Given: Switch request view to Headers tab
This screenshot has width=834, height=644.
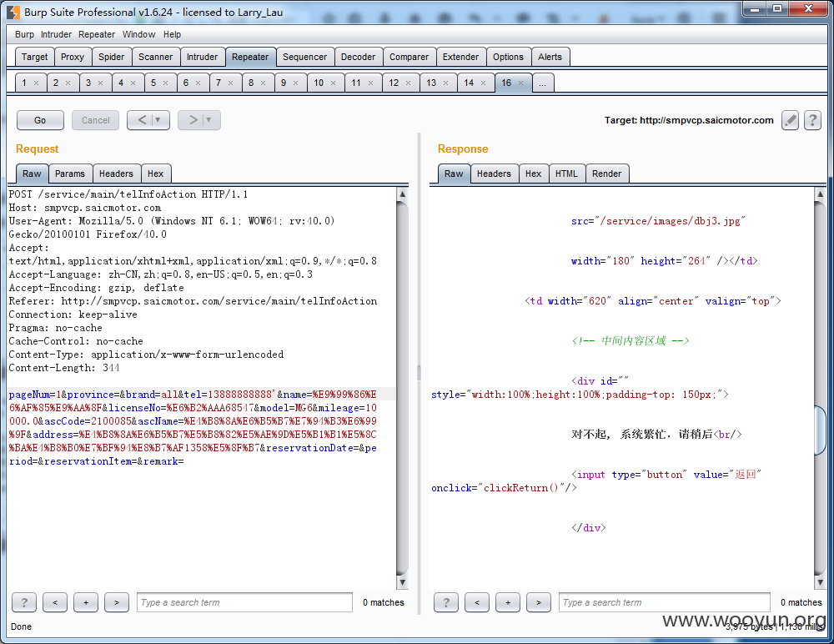Looking at the screenshot, I should (x=116, y=174).
